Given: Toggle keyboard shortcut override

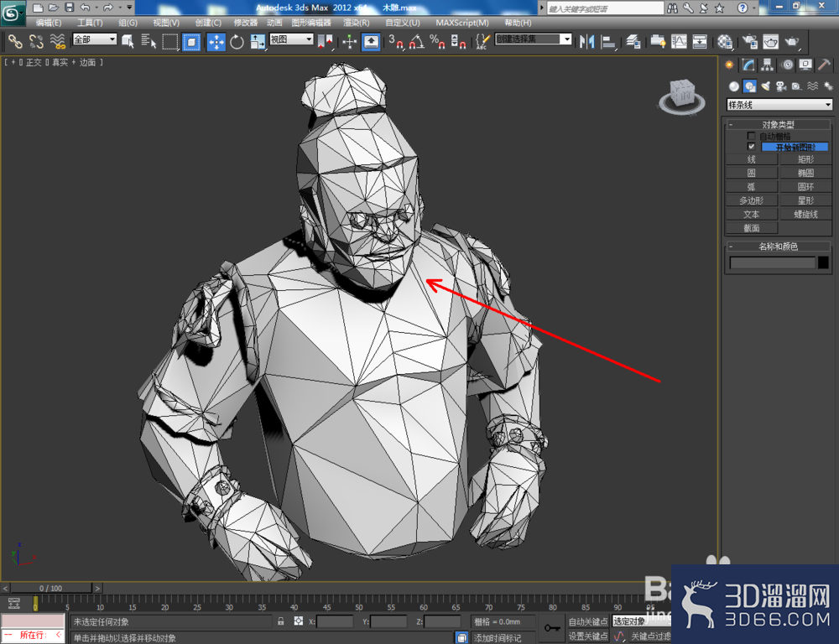Looking at the screenshot, I should point(371,41).
